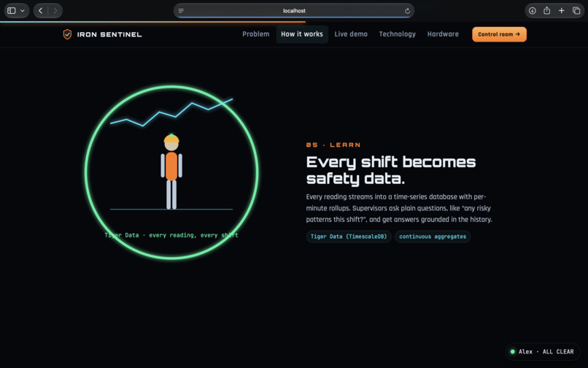Open the Safari sidebar toggle icon
This screenshot has height=368, width=588.
(x=12, y=10)
